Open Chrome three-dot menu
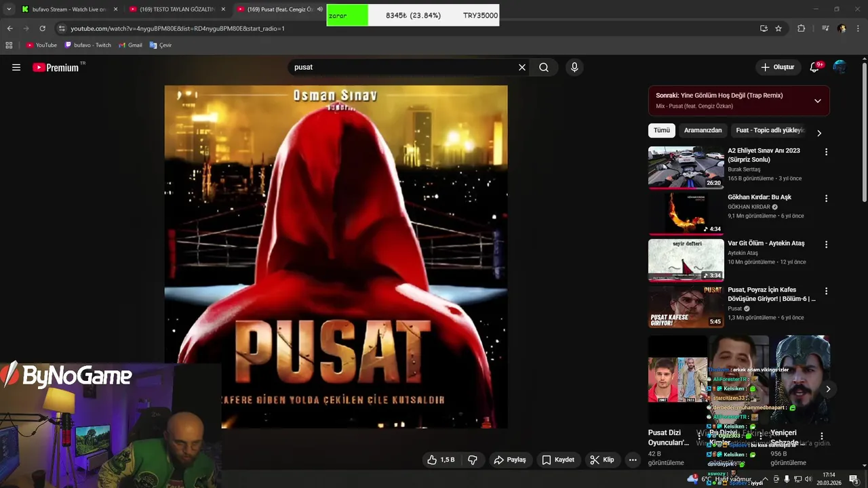The image size is (868, 488). click(x=859, y=28)
